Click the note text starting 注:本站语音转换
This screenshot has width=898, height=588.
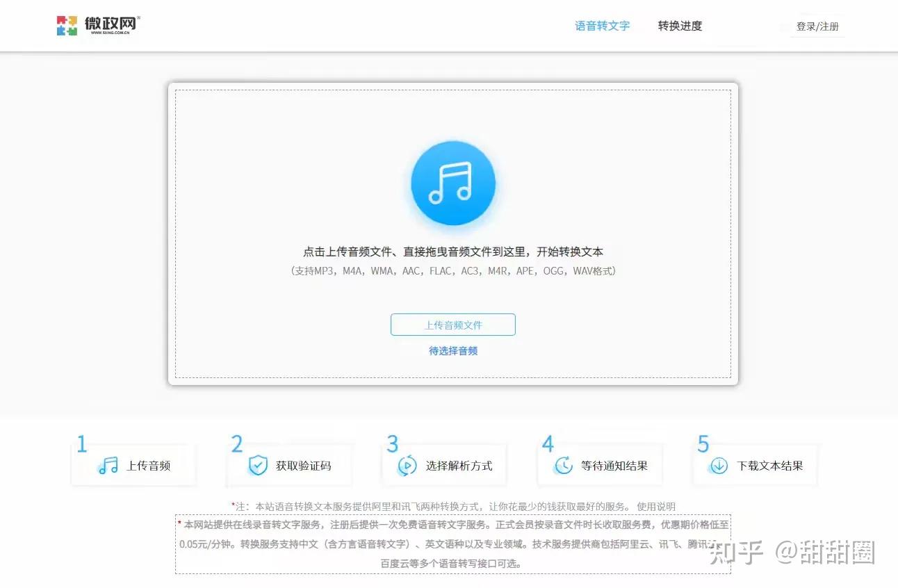coord(432,507)
